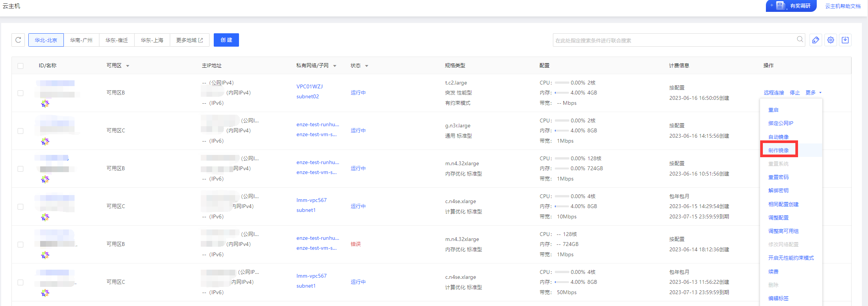Open the 状态 column filter dropdown

click(x=366, y=66)
